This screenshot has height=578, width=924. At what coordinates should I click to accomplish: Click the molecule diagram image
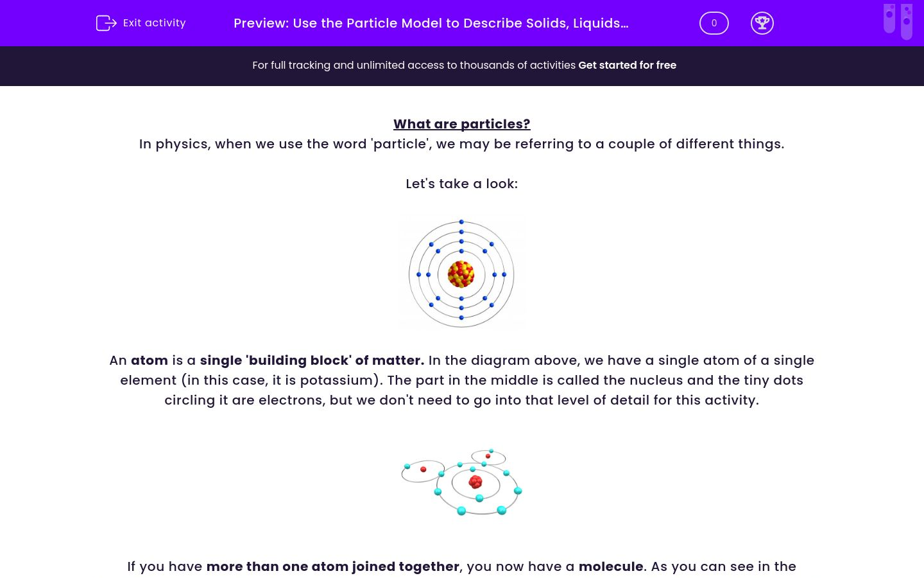tap(461, 482)
